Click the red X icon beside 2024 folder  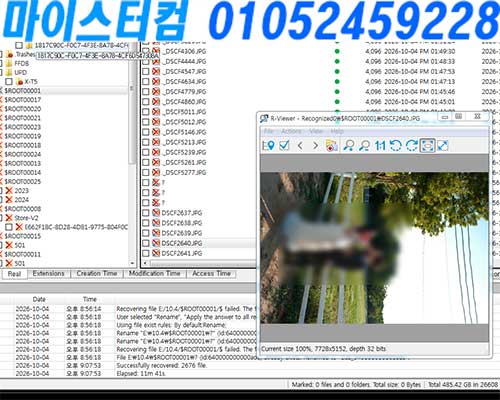tap(9, 200)
